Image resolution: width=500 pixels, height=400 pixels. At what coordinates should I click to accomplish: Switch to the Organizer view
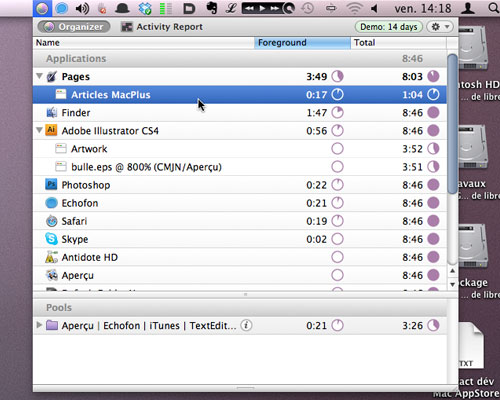click(74, 27)
